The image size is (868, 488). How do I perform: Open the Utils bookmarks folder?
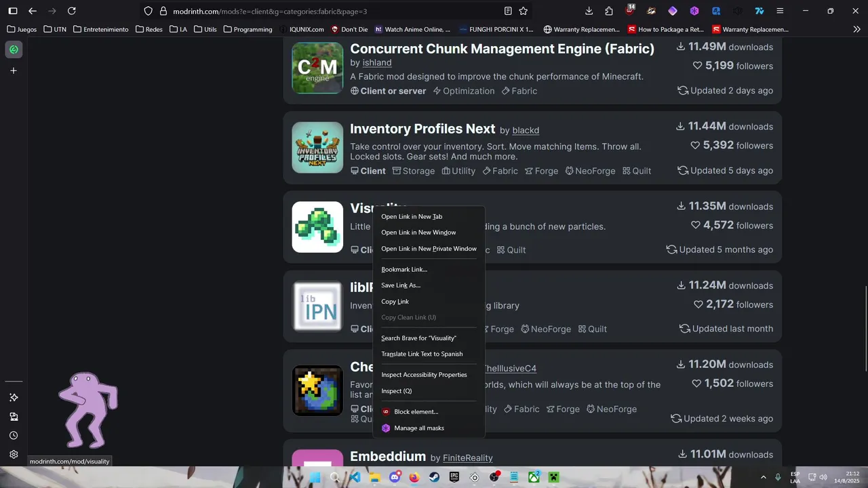point(205,29)
